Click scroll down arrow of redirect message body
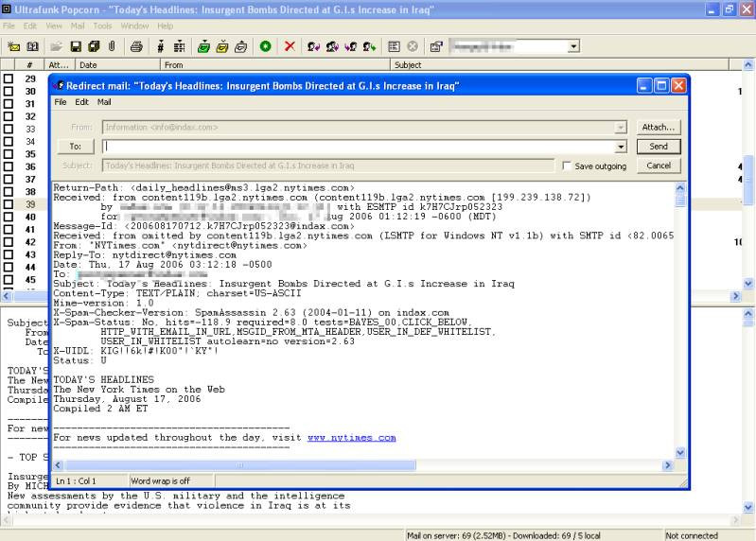This screenshot has width=756, height=541. 680,453
